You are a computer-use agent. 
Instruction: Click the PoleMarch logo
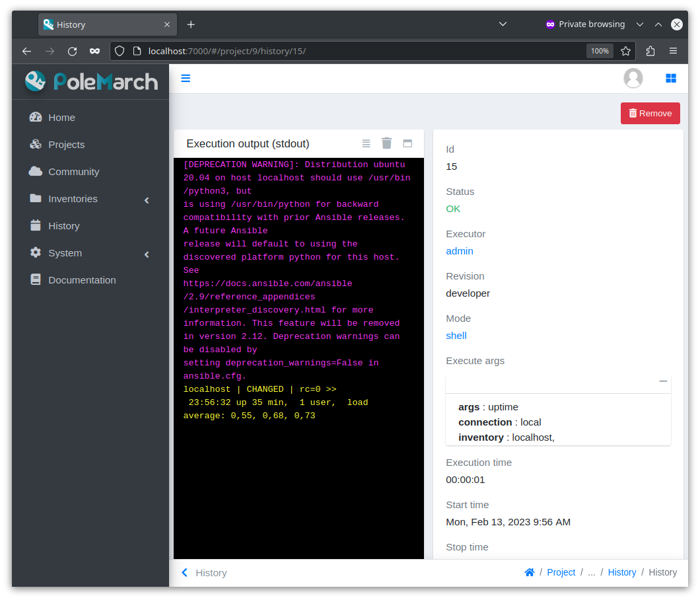pyautogui.click(x=92, y=81)
